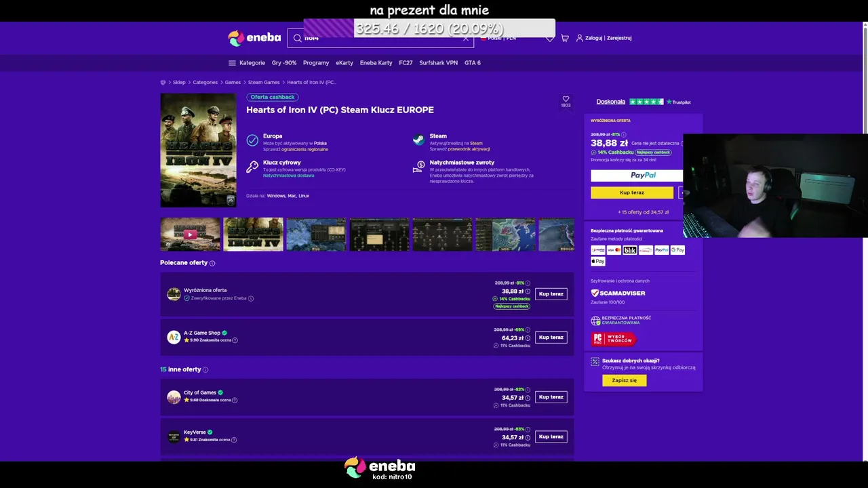Click the blik payment method icon
Viewport: 868px width, 488px height.
pos(630,250)
